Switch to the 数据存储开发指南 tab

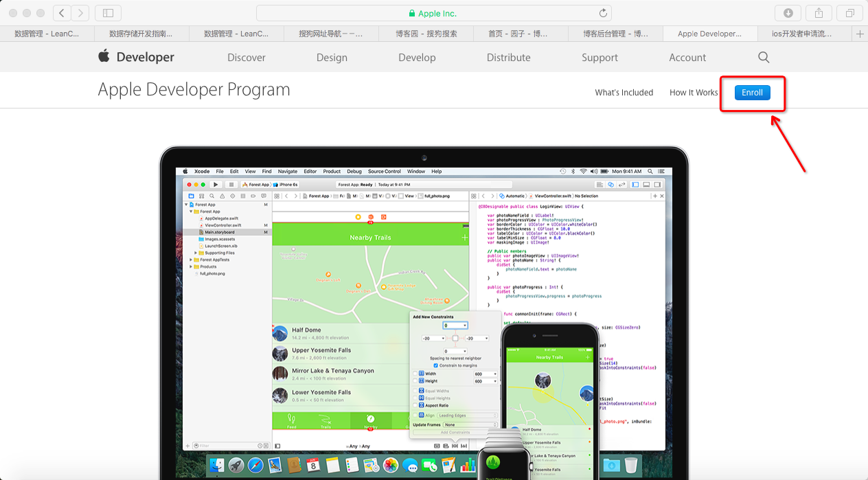(x=141, y=34)
